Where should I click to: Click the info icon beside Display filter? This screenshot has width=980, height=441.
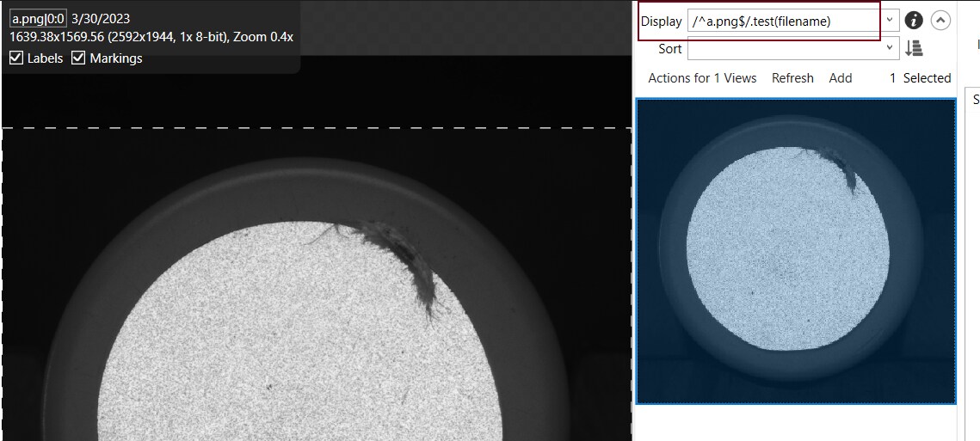coord(914,21)
